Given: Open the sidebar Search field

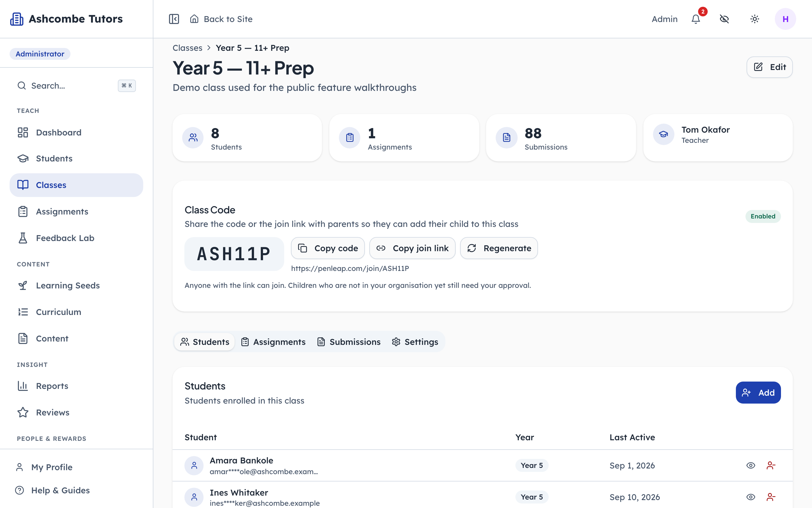Looking at the screenshot, I should [x=76, y=86].
